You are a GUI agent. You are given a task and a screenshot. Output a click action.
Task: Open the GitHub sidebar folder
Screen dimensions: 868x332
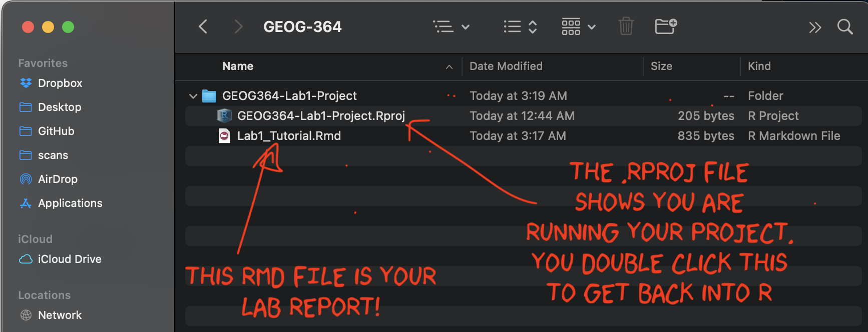pyautogui.click(x=56, y=131)
